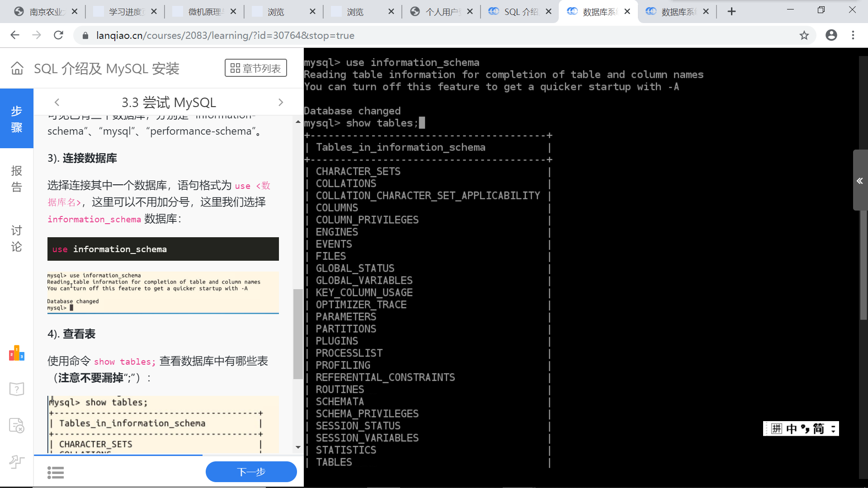Toggle 中 Chinese input mode in IME bar
Viewport: 868px width, 488px height.
click(x=791, y=429)
